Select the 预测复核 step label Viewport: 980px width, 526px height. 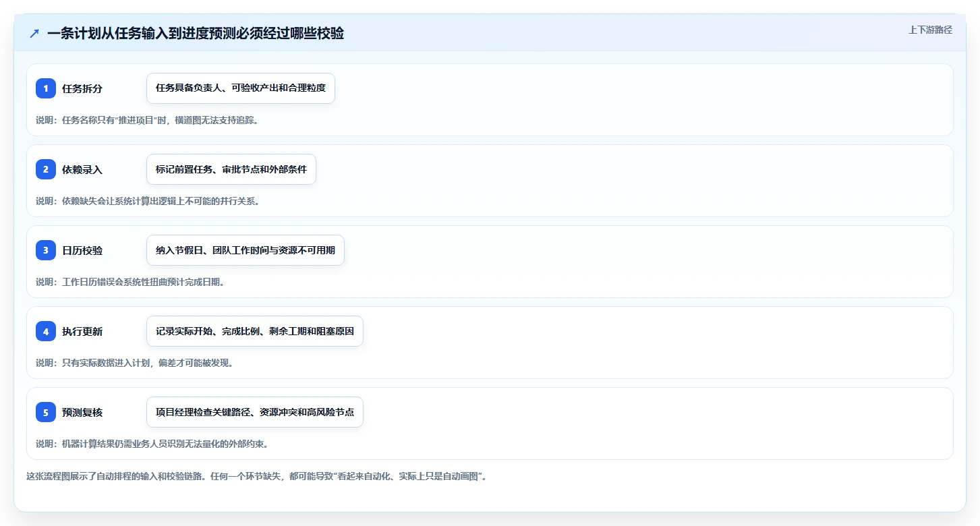pyautogui.click(x=82, y=412)
